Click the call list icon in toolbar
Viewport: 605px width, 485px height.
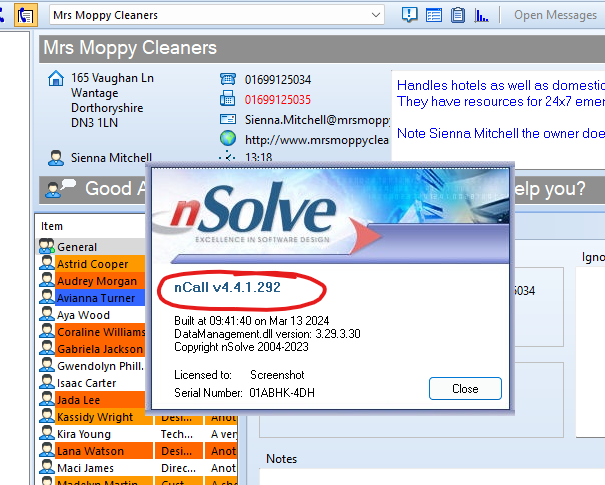point(26,15)
